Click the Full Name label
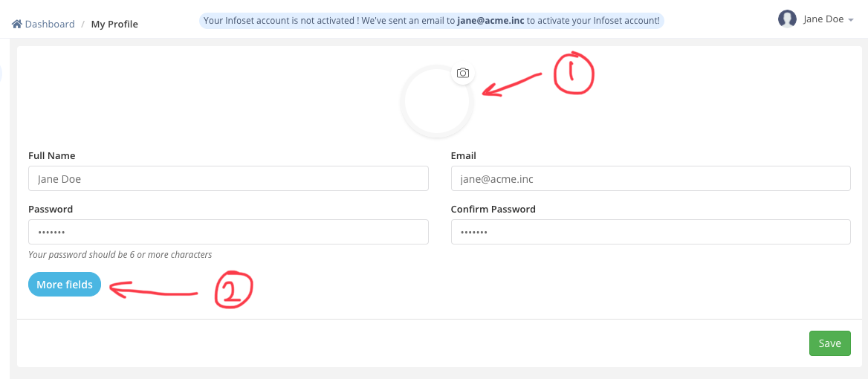 51,155
